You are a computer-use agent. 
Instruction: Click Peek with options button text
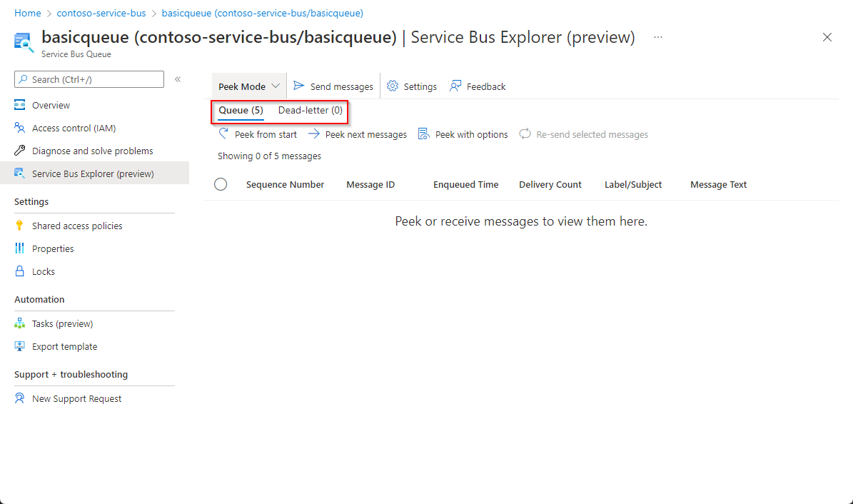471,134
